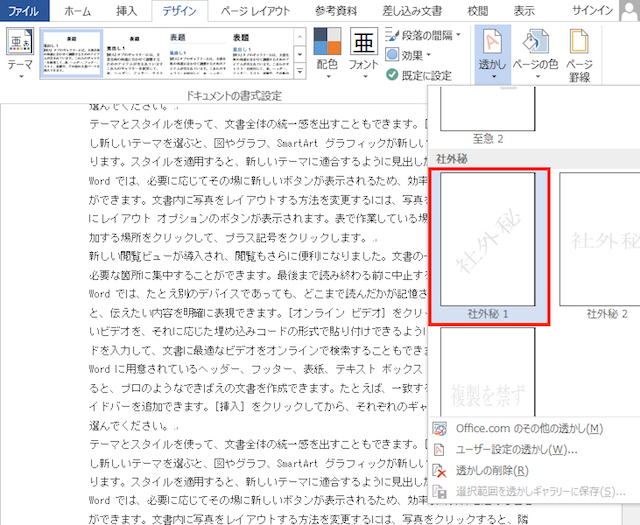Click the custom watermark page icon

(439, 450)
